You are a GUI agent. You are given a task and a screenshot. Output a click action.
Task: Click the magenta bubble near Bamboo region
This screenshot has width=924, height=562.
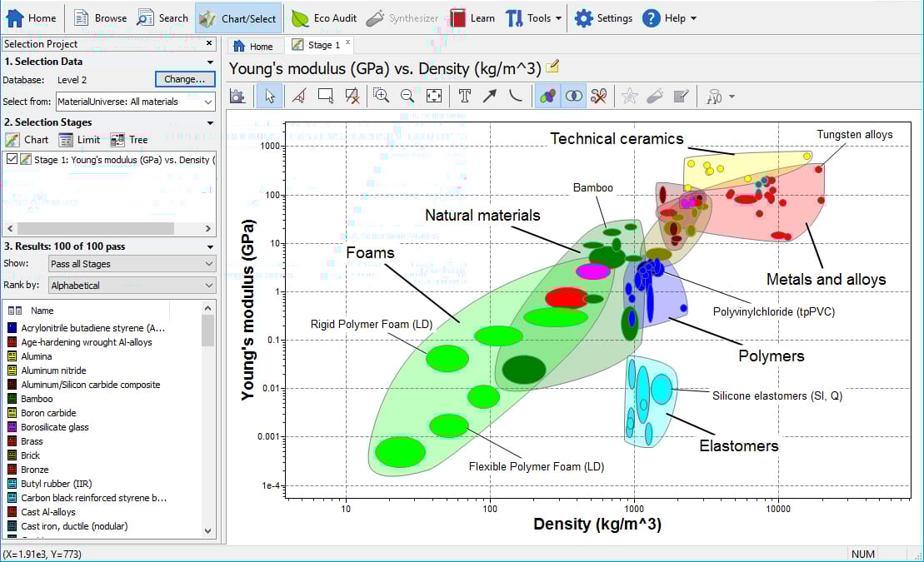[x=593, y=271]
